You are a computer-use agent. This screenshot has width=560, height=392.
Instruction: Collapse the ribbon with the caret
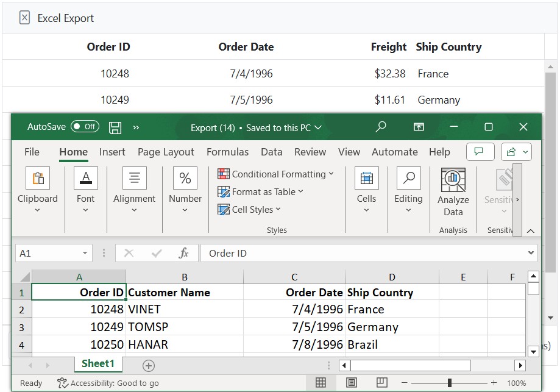tap(531, 231)
